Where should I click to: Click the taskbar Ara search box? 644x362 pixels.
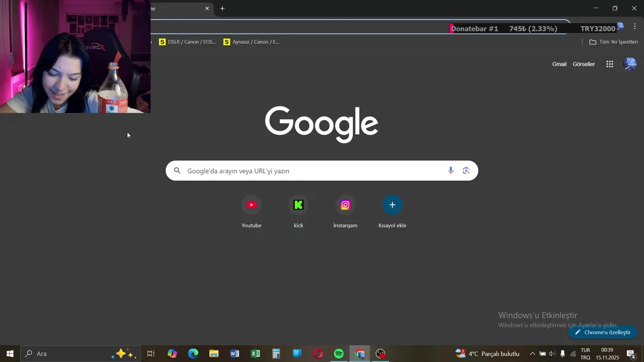(80, 353)
